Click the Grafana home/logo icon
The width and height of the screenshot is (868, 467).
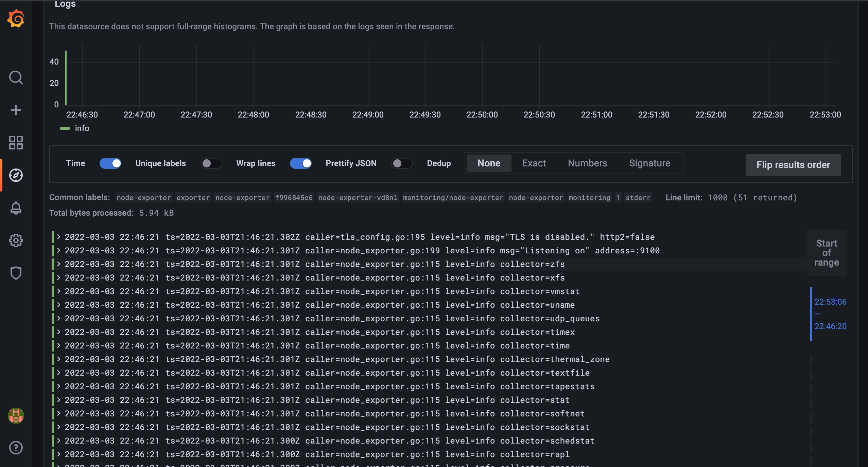16,16
